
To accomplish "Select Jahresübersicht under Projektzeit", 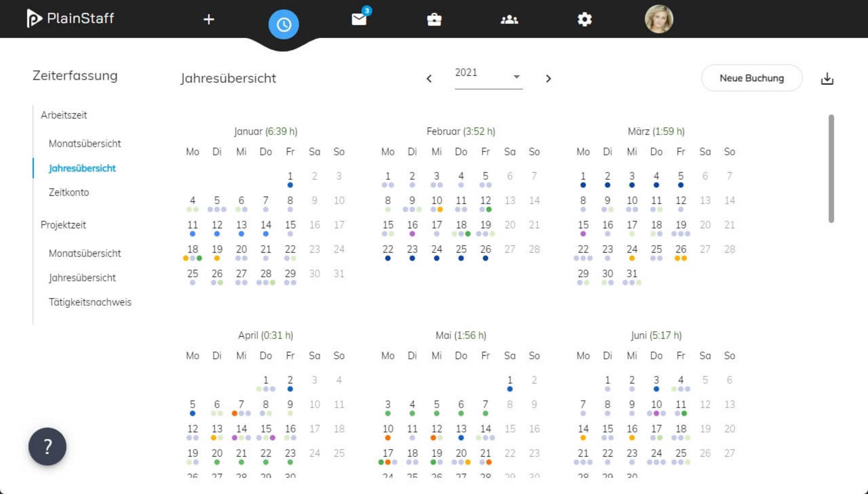I will 82,278.
